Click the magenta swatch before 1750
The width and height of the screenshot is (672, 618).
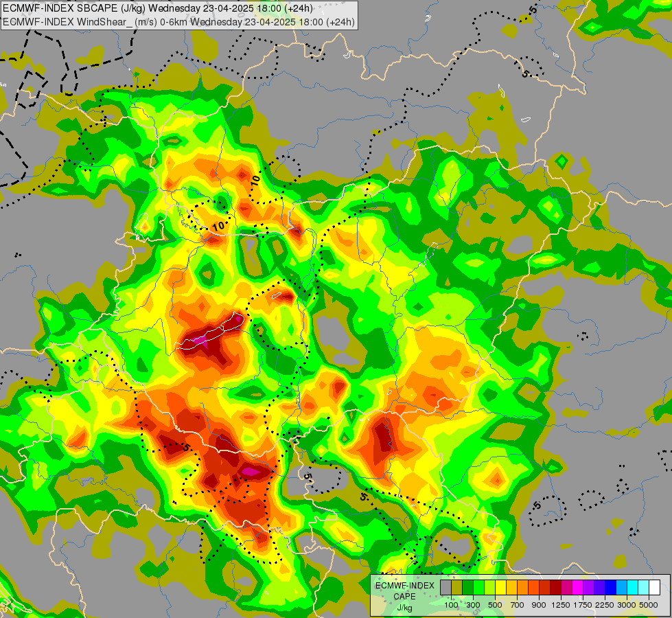point(578,588)
